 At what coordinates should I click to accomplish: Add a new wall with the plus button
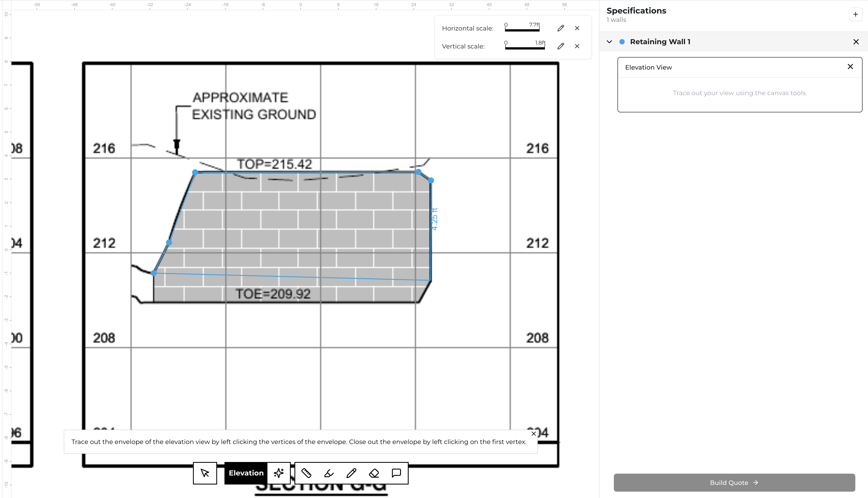(856, 14)
